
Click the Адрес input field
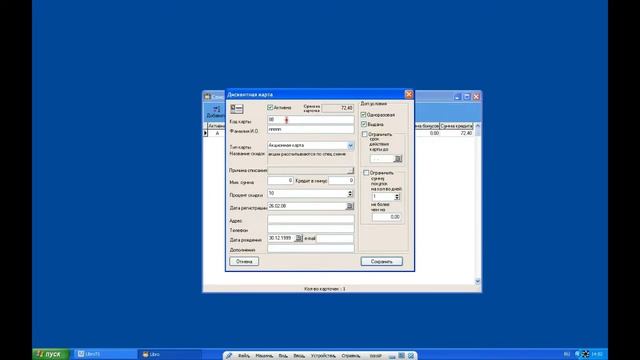tap(311, 220)
